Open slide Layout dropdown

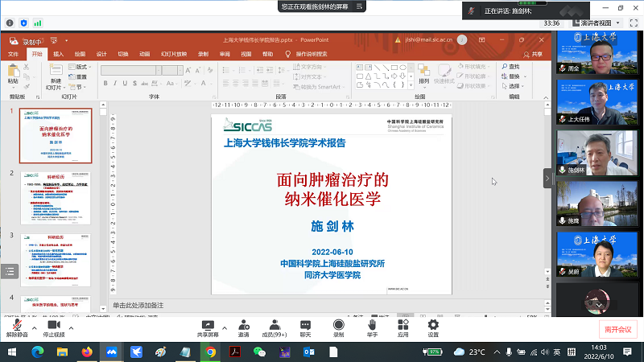click(x=80, y=67)
